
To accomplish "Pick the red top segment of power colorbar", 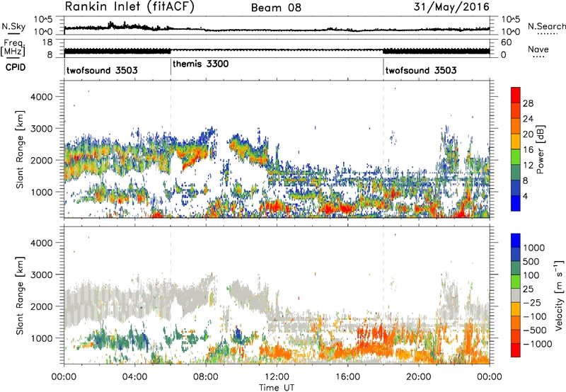I will coord(516,95).
